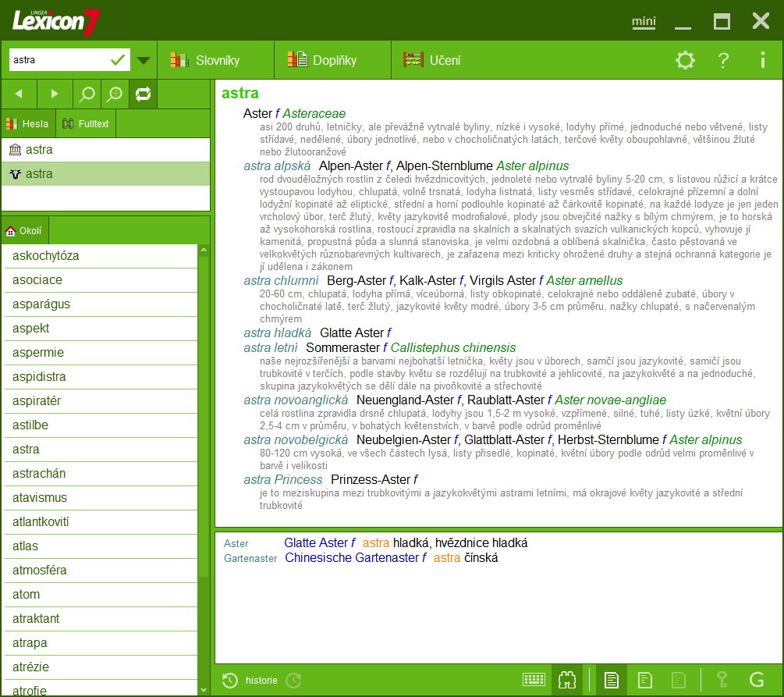Switch to the Hesla tab

coord(27,123)
